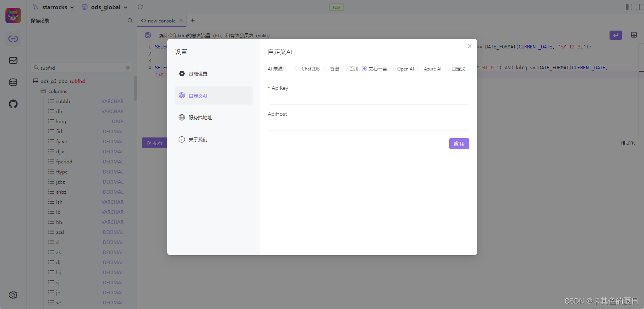Open the dashboard chart icon in sidebar
644x309 pixels.
tap(13, 60)
